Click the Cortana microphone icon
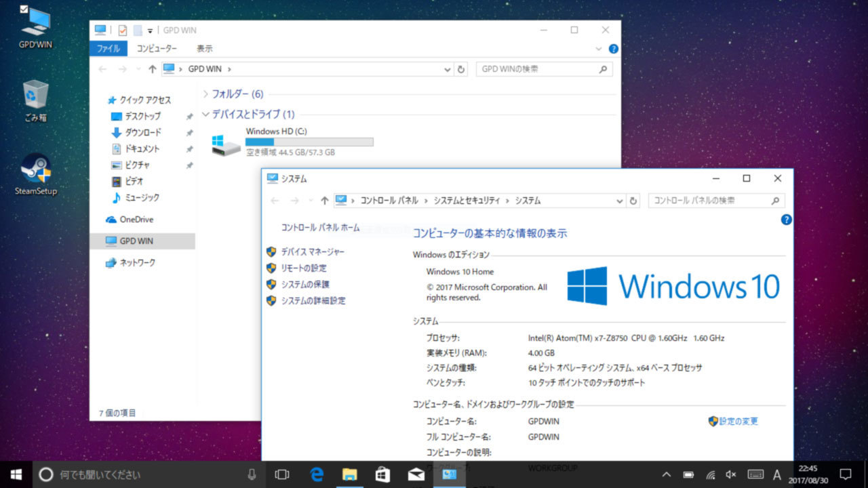Image resolution: width=868 pixels, height=488 pixels. click(x=252, y=474)
